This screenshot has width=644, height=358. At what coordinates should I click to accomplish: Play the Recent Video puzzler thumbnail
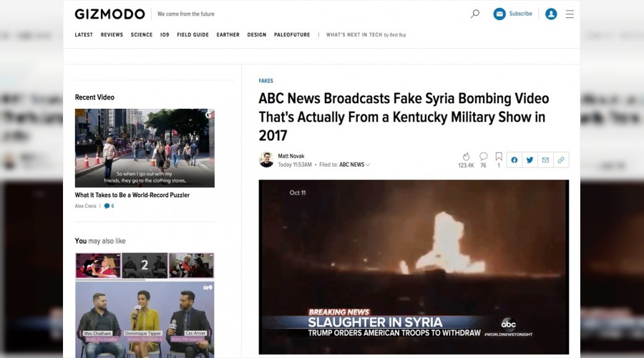(145, 148)
